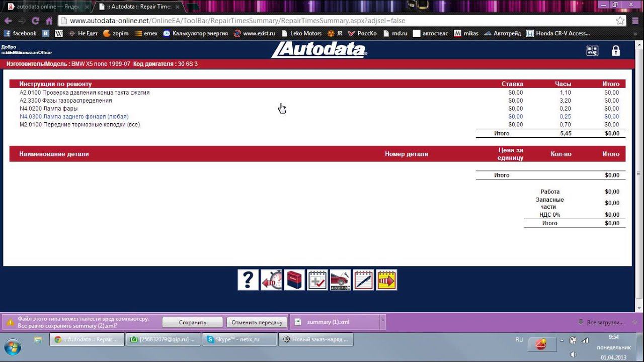The width and height of the screenshot is (644, 362).
Task: Open the автостелс bookmark
Action: pos(431,34)
